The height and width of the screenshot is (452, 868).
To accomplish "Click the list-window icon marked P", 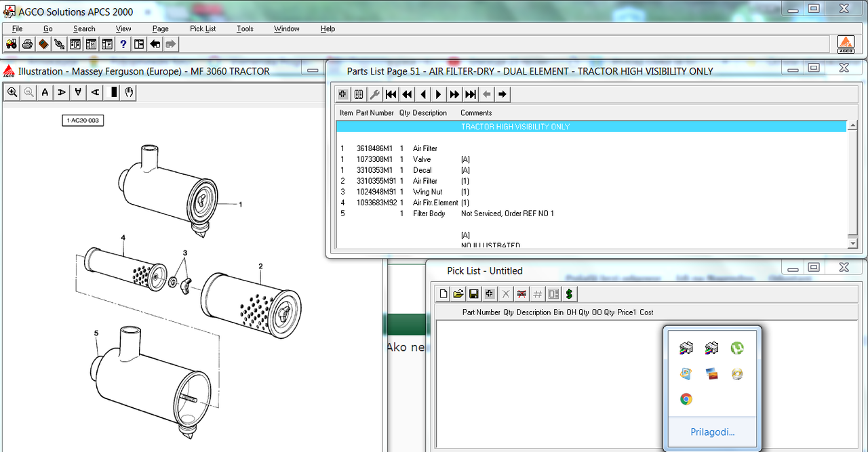I will (x=107, y=44).
